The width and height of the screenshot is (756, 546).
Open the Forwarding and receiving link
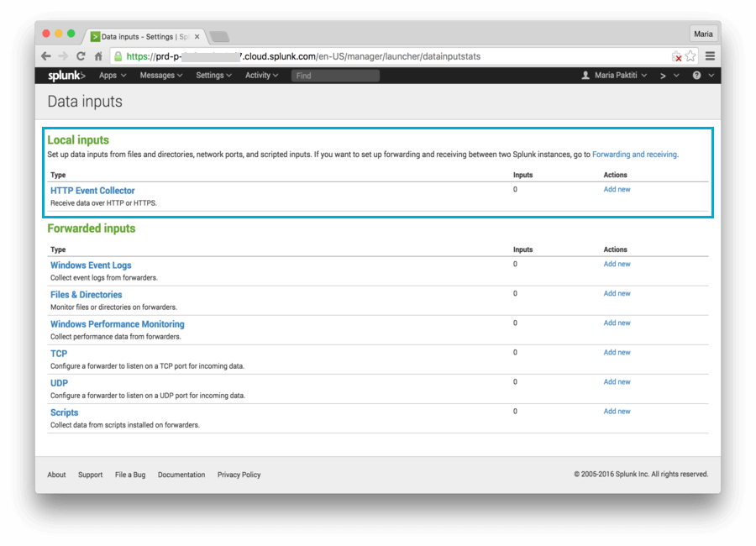coord(634,155)
